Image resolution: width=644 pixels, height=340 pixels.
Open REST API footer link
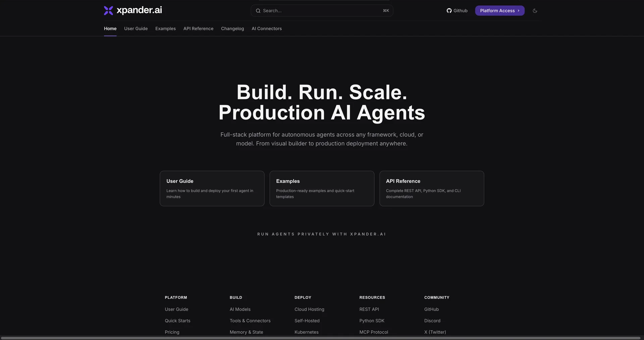tap(369, 309)
